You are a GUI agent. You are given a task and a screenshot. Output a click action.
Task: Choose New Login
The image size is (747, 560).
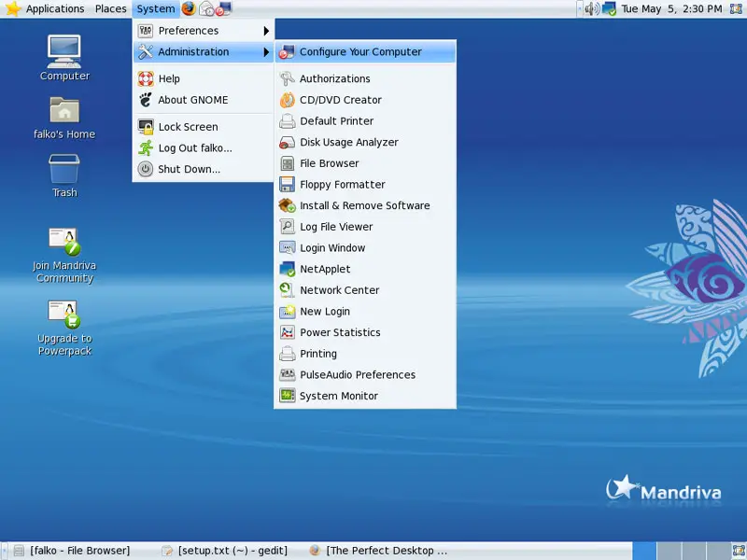365,312
